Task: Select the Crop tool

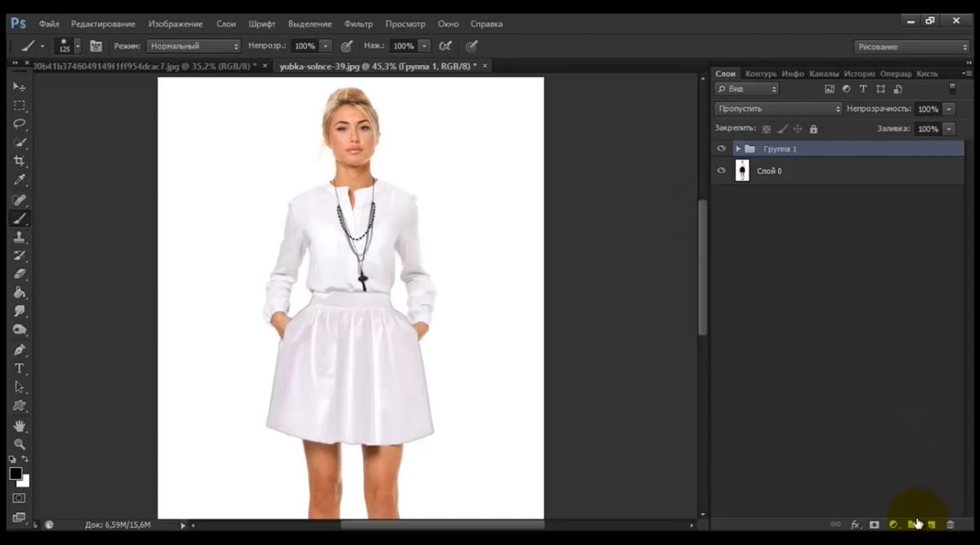Action: [20, 162]
